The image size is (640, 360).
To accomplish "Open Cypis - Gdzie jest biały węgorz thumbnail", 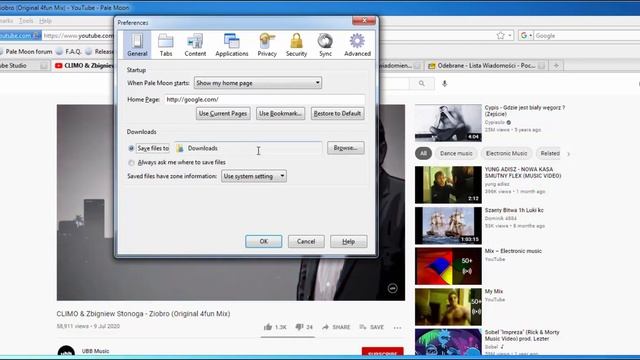I will tap(448, 122).
